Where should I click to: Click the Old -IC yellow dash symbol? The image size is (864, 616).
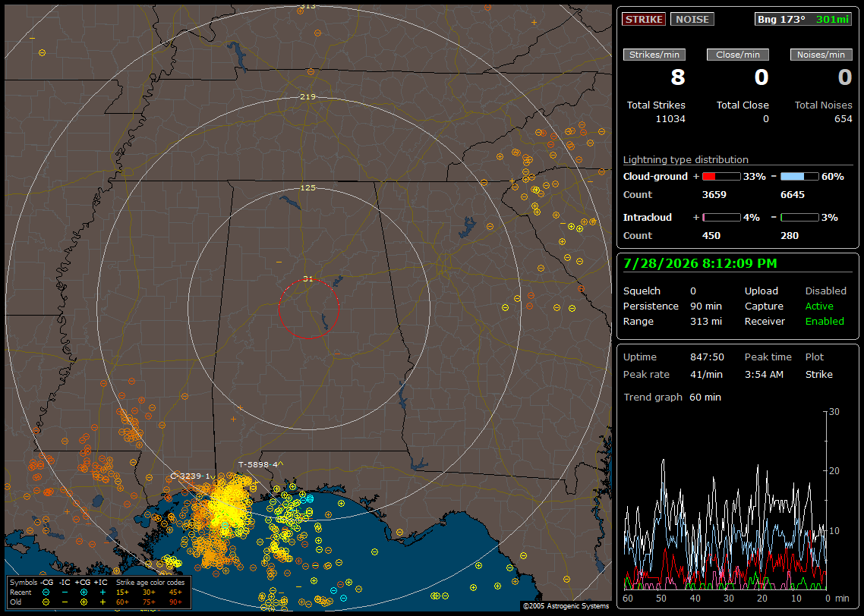[65, 602]
